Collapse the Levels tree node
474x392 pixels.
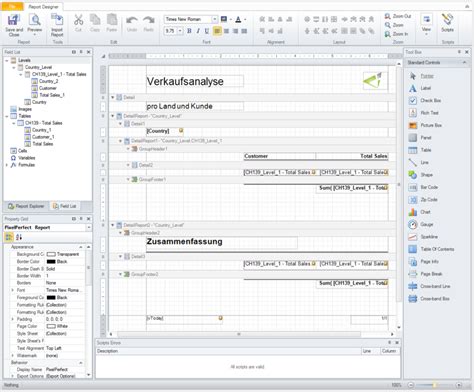click(x=7, y=60)
